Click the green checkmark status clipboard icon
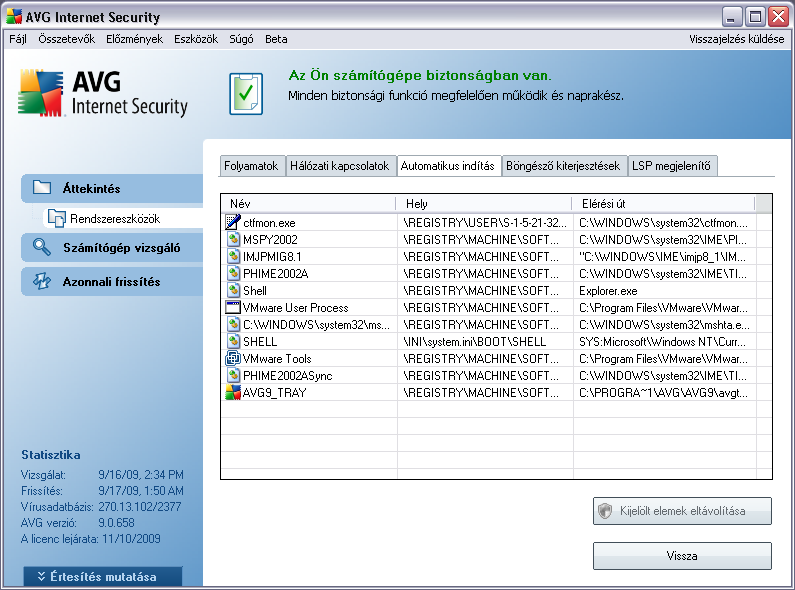The height and width of the screenshot is (590, 795). point(246,94)
